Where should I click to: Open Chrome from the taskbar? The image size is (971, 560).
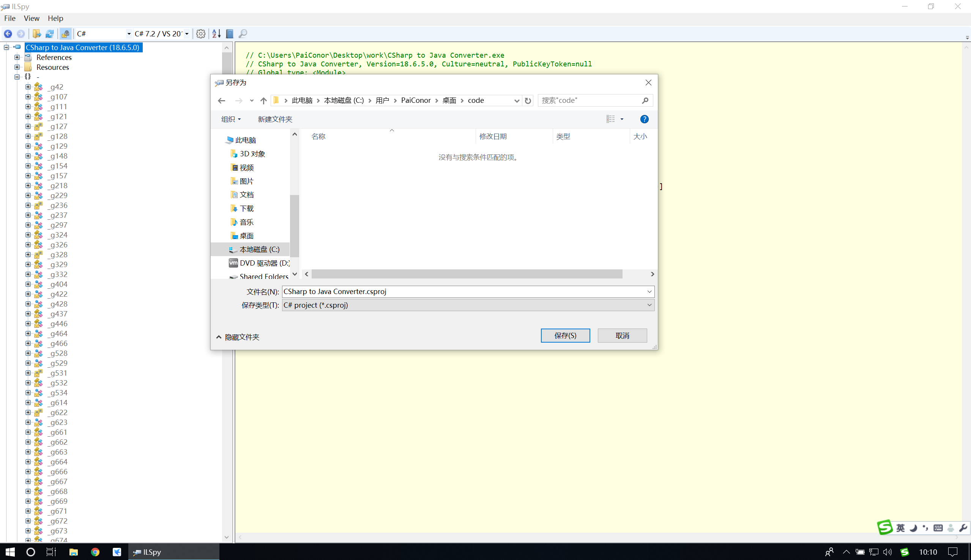[x=95, y=552]
